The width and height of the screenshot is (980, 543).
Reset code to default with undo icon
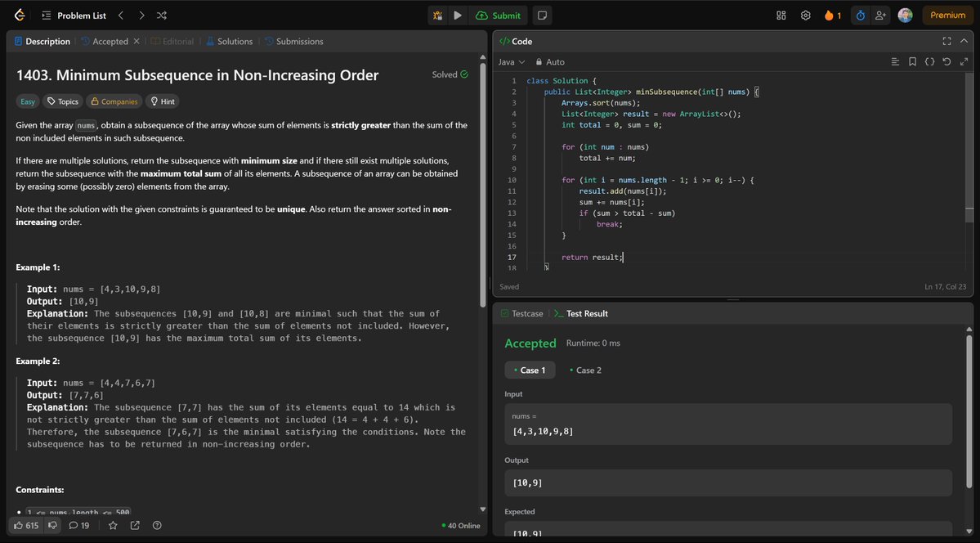(x=946, y=61)
